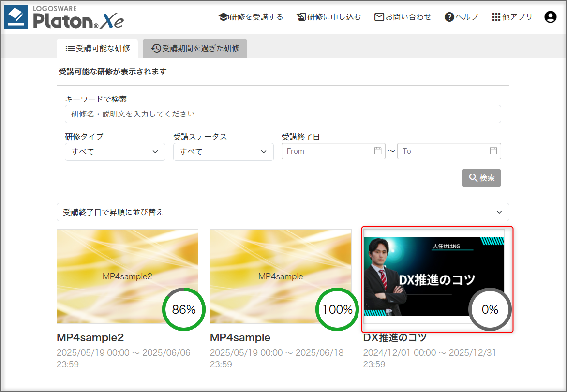Open the 受講終了日で昇順に並び替え sort dropdown
This screenshot has width=567, height=392.
pos(283,212)
